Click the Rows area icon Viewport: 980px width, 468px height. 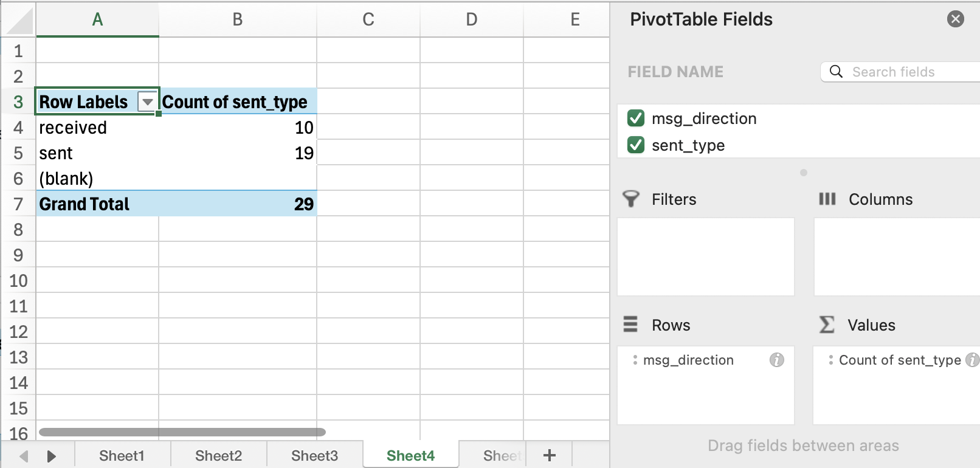point(630,325)
